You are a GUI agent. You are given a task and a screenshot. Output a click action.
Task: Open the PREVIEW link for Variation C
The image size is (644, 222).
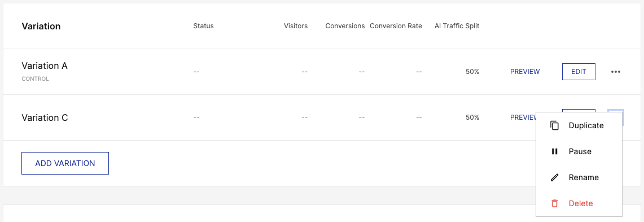(x=523, y=117)
